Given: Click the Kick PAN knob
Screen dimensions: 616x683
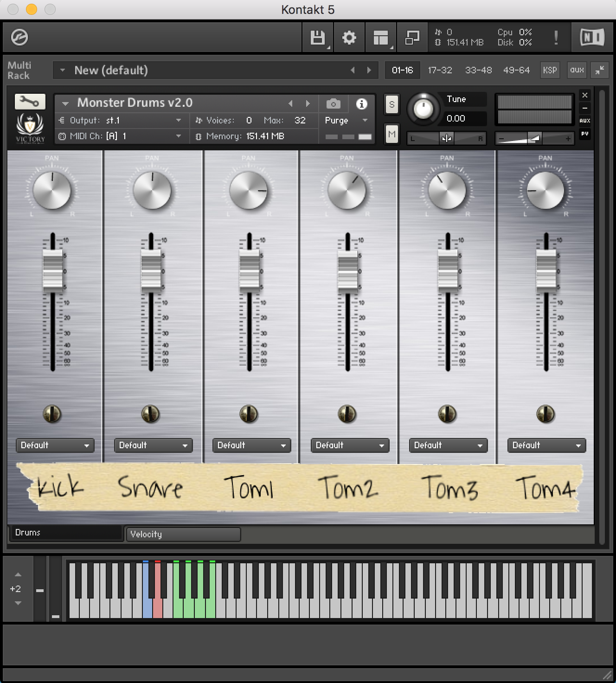Looking at the screenshot, I should coord(52,190).
